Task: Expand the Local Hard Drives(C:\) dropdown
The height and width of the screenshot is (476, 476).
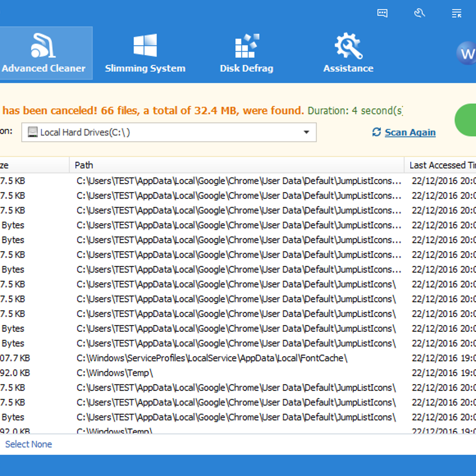Action: (169, 132)
